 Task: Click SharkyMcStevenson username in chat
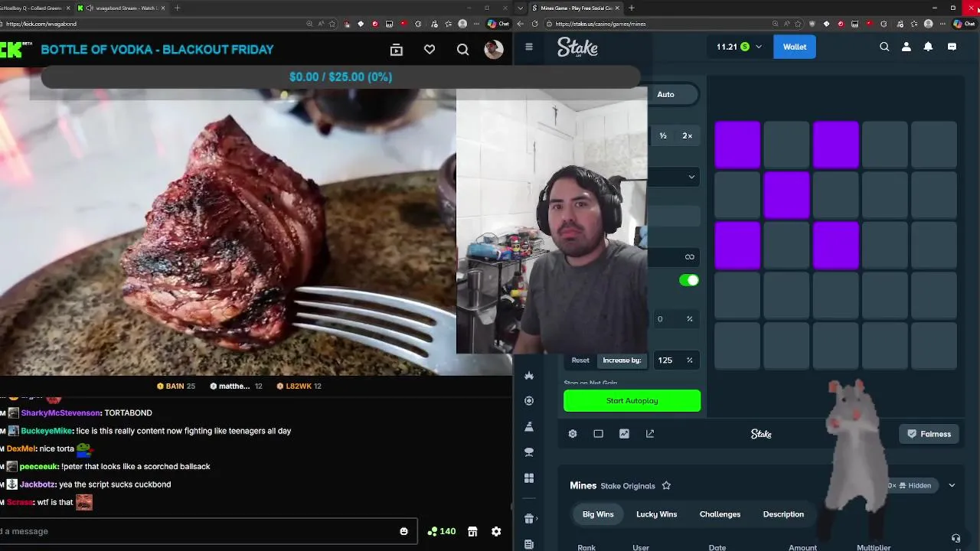(x=60, y=412)
